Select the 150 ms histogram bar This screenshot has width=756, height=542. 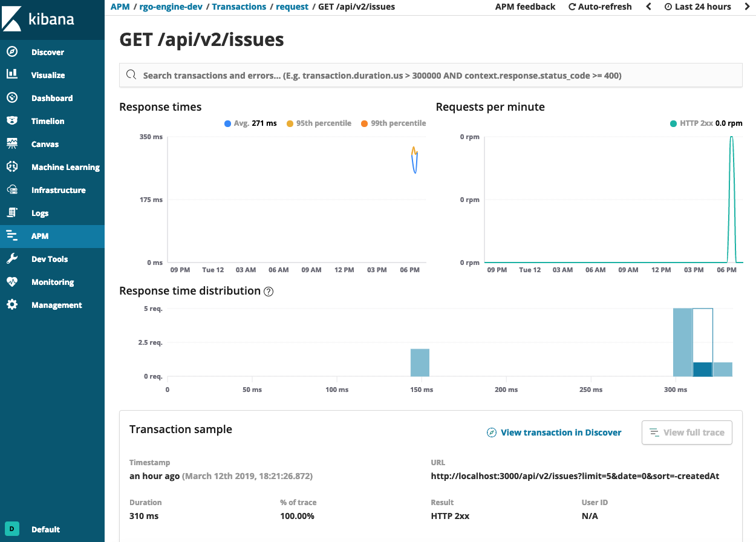(420, 362)
